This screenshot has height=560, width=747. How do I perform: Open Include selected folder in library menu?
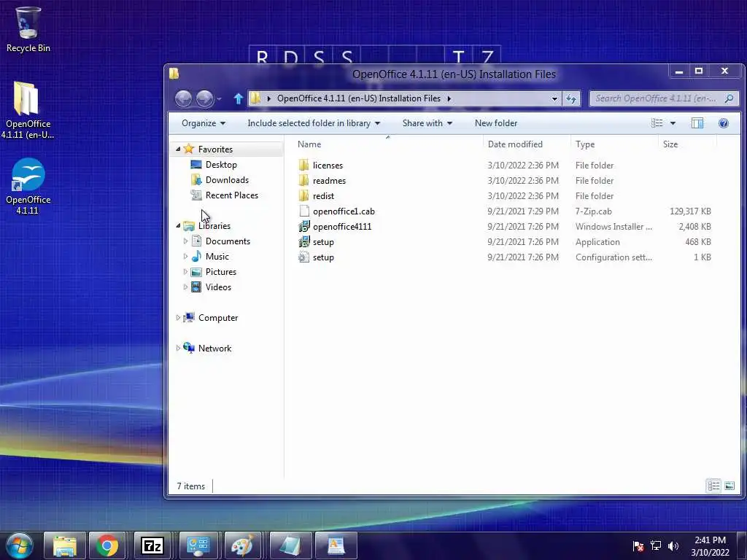[x=314, y=123]
